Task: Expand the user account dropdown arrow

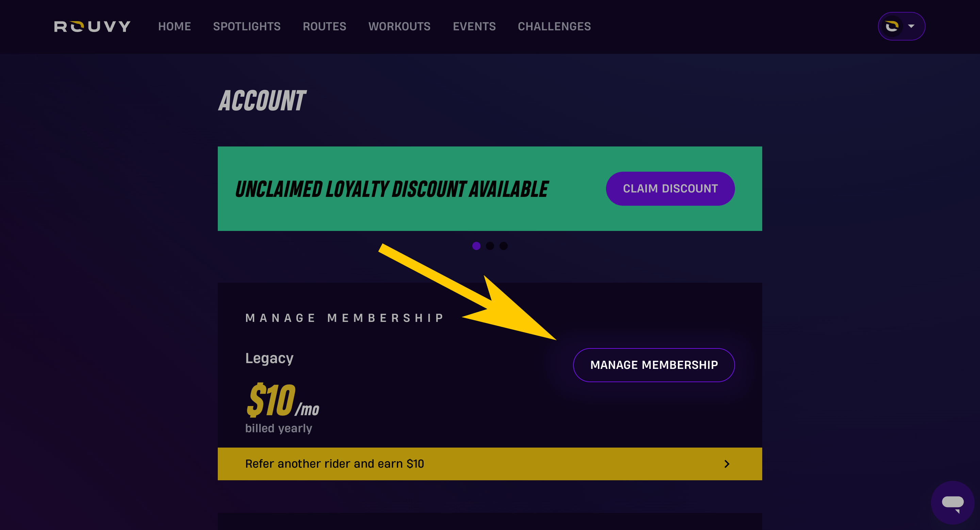Action: (x=911, y=26)
